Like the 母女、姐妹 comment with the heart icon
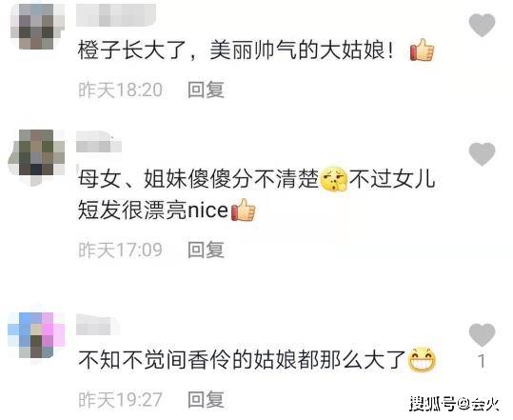The width and height of the screenshot is (513, 420). click(482, 154)
